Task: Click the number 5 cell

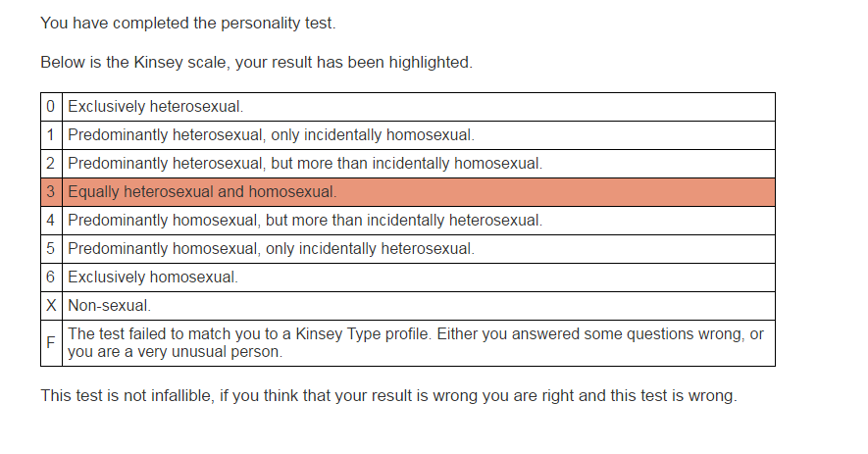Action: [x=51, y=249]
